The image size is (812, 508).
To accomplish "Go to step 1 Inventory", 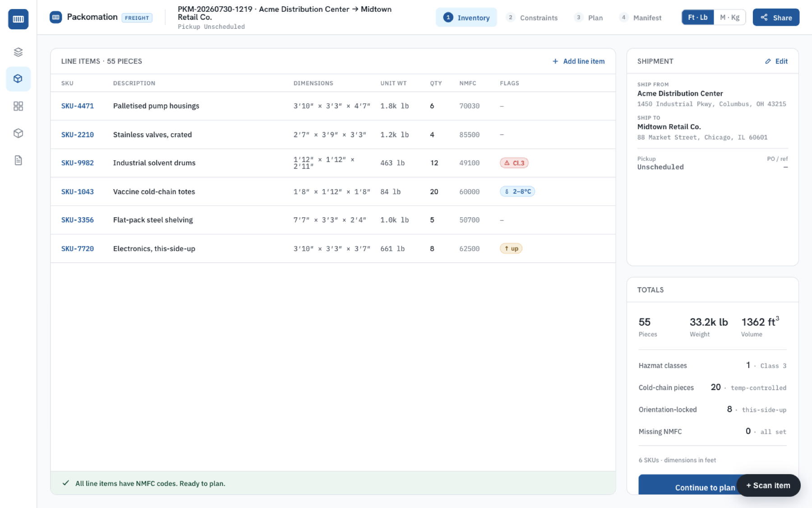I will [x=466, y=18].
